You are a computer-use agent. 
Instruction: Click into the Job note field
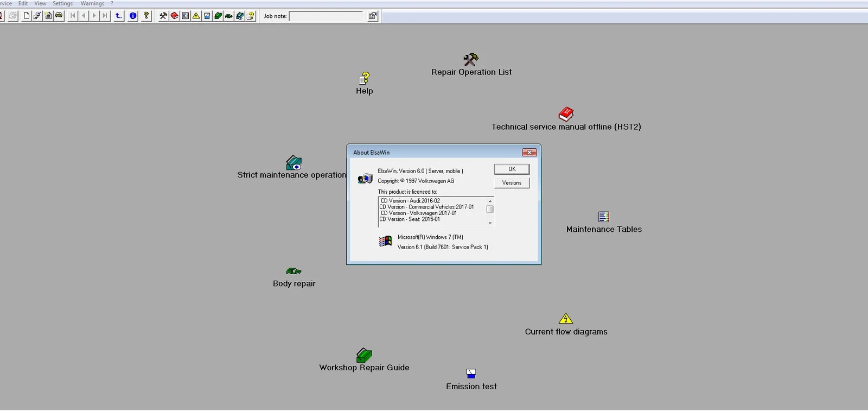point(326,16)
